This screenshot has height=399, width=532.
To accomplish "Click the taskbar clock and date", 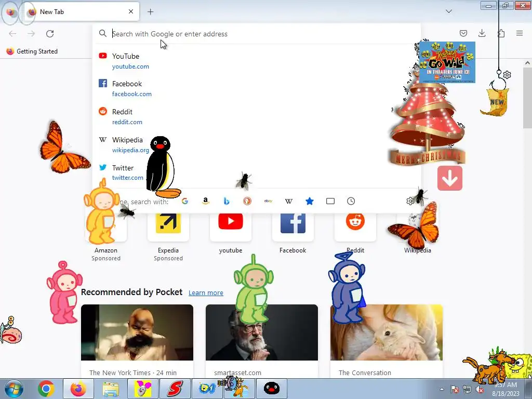I will [506, 389].
